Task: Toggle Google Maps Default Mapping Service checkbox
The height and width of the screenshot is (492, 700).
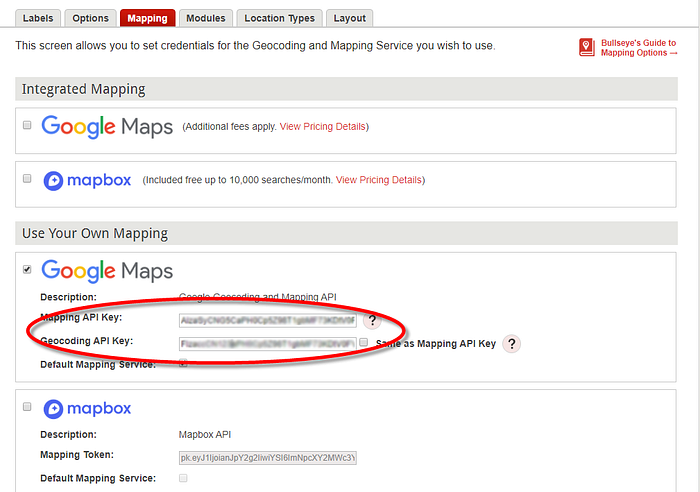Action: point(183,363)
